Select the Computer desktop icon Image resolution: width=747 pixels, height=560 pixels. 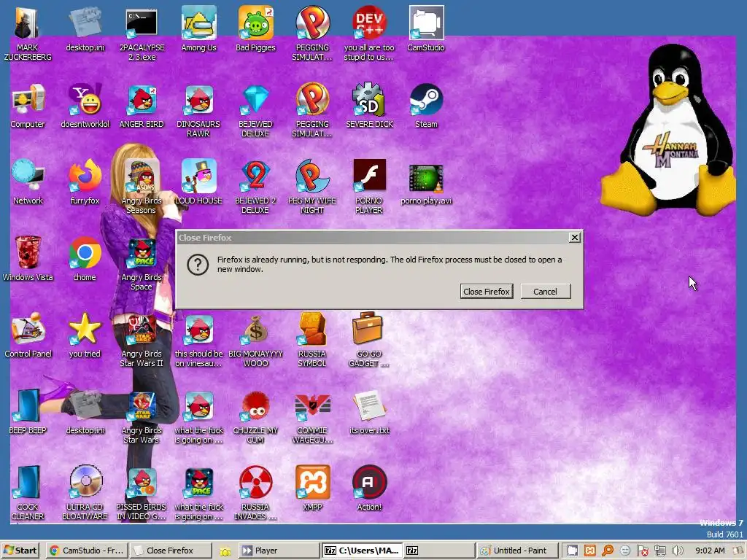tap(28, 106)
